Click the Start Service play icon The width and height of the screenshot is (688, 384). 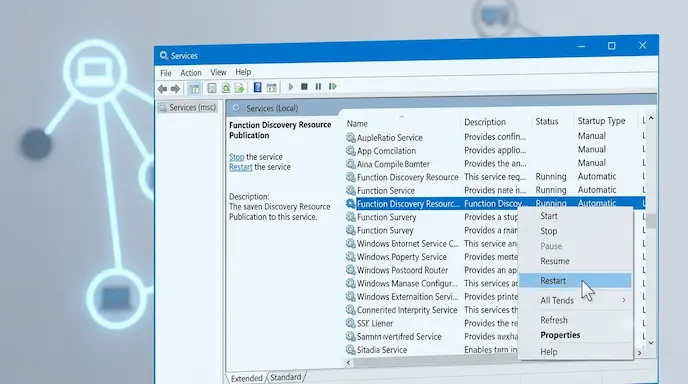point(290,87)
